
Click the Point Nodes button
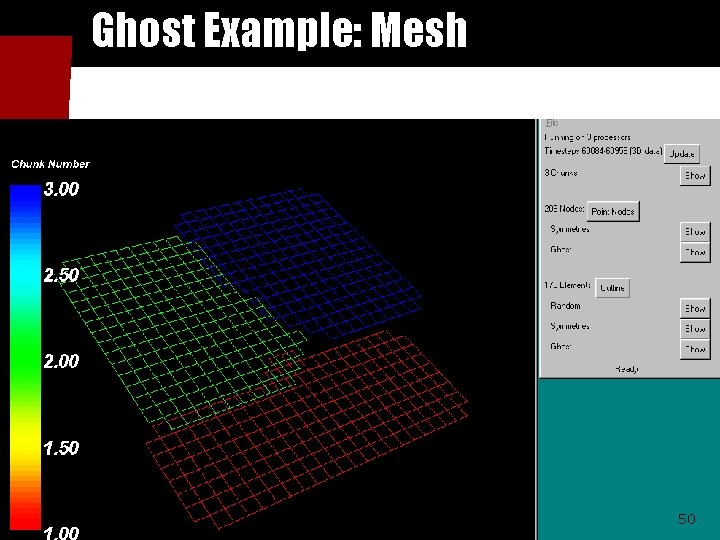613,211
